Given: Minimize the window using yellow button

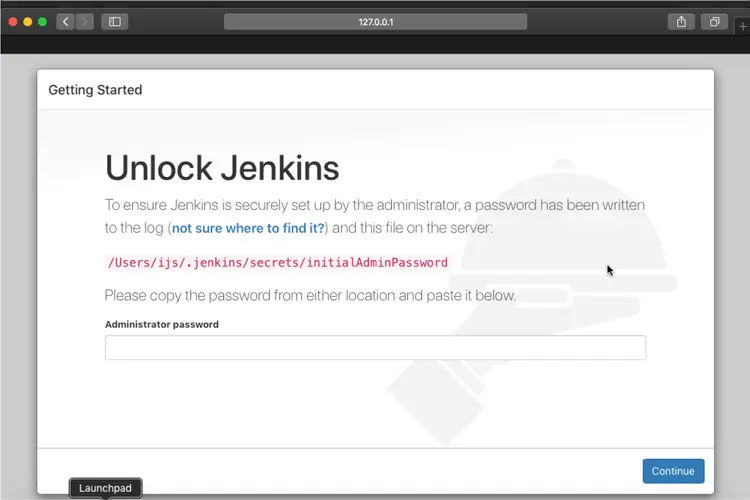Looking at the screenshot, I should click(x=28, y=22).
